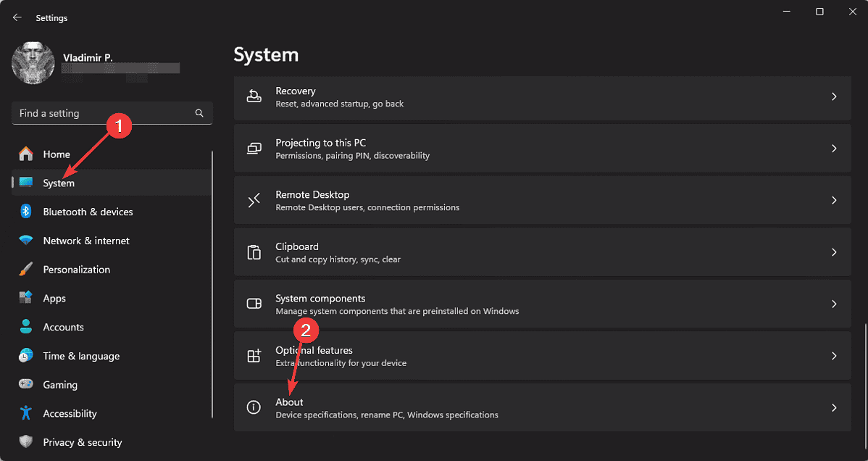868x461 pixels.
Task: Click the Bluetooth & devices icon
Action: (x=26, y=212)
